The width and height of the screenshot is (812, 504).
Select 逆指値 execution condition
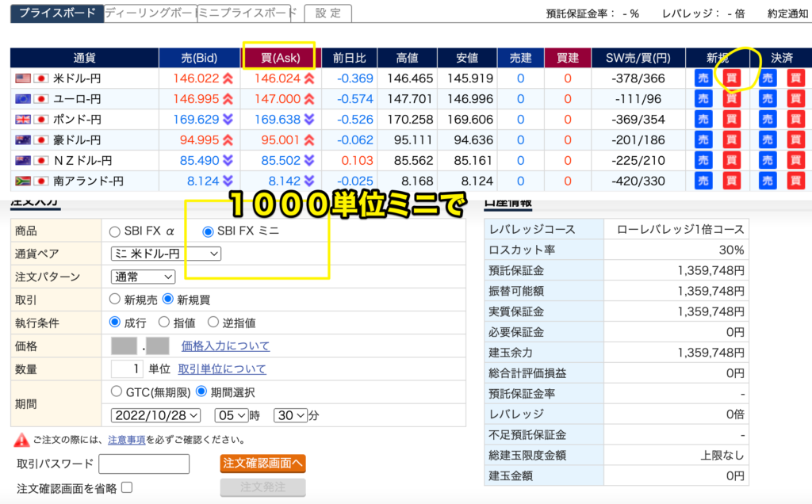click(213, 323)
